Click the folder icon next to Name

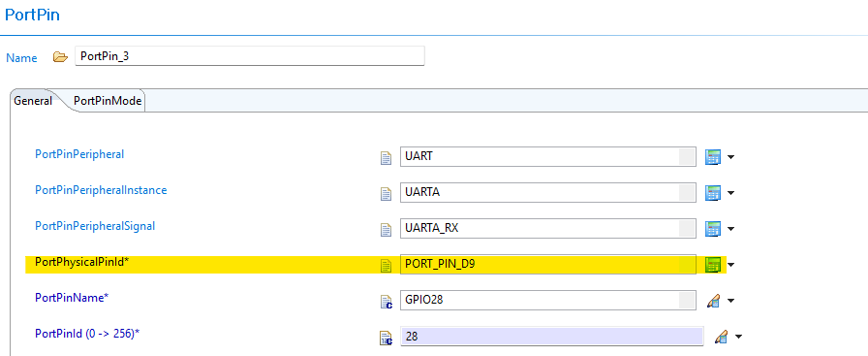[x=60, y=57]
